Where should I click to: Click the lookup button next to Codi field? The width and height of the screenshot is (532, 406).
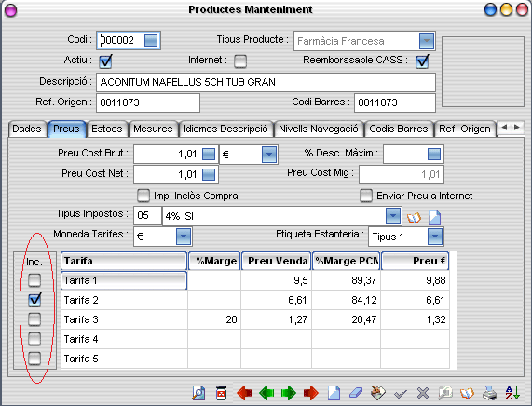(x=151, y=40)
